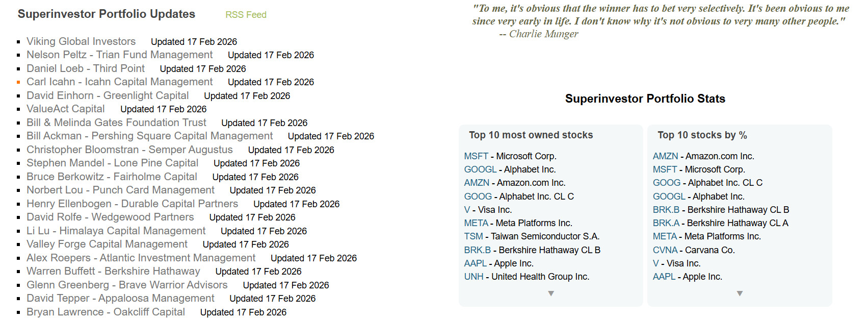Screen dimensions: 868x318
Task: Click the orange bullet beside Carl Icahn
Action: (19, 82)
